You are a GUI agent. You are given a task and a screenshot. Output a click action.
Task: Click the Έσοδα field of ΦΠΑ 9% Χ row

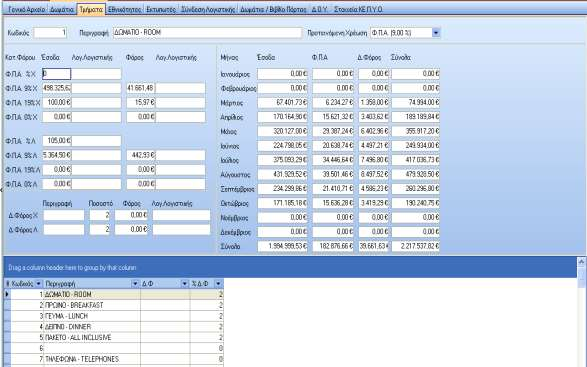coord(56,88)
